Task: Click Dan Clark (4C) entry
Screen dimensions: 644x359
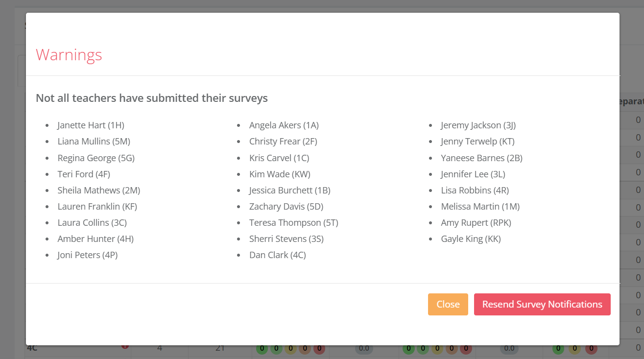Action: (x=278, y=255)
